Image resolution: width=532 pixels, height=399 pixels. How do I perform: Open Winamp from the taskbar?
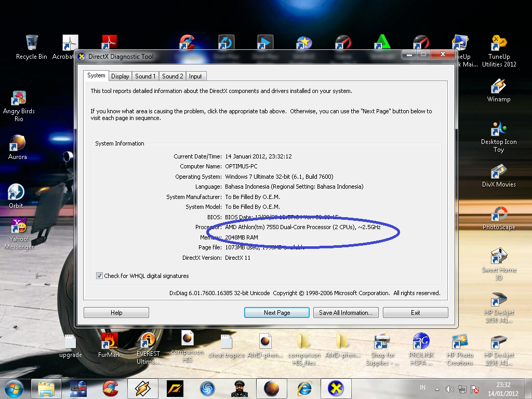click(x=143, y=389)
